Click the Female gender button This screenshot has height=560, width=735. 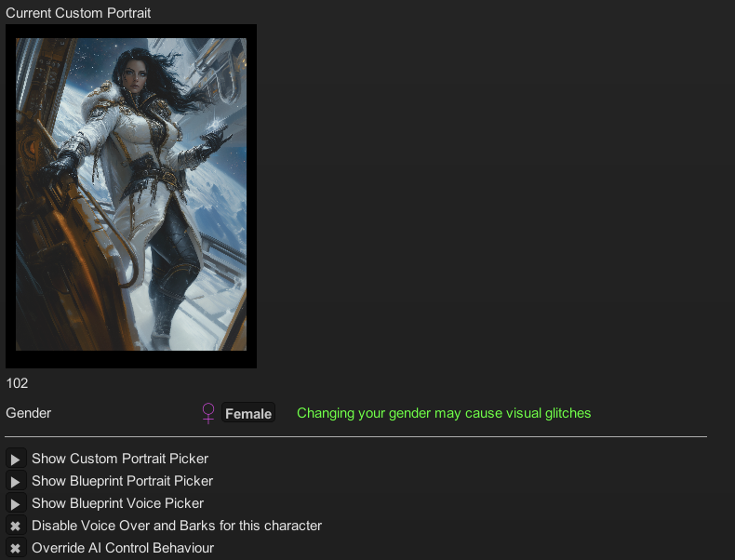[248, 413]
